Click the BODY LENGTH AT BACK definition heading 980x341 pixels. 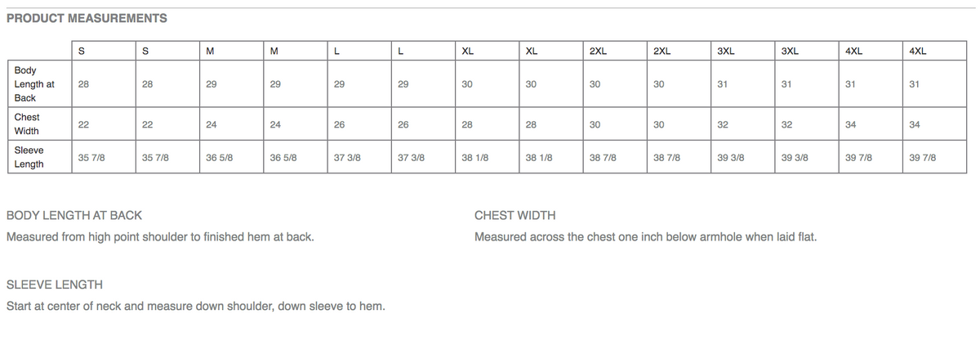pos(74,216)
